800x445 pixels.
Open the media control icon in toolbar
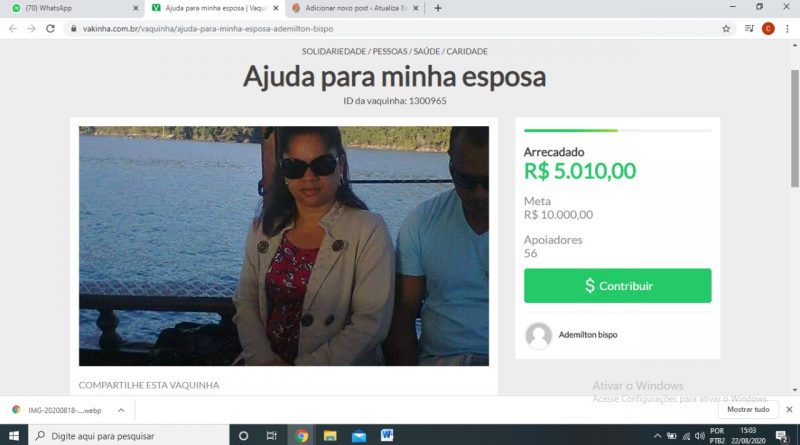click(749, 29)
